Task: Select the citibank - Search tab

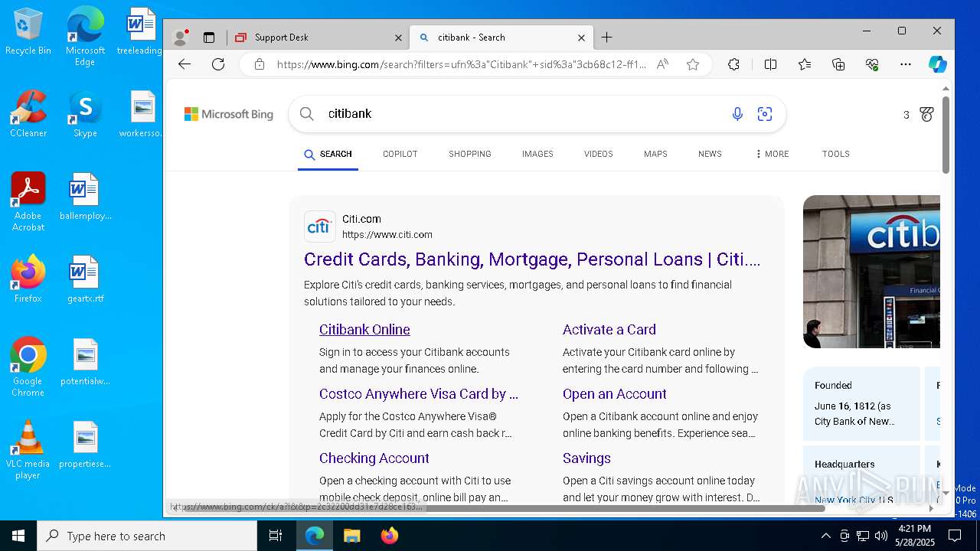Action: point(501,37)
